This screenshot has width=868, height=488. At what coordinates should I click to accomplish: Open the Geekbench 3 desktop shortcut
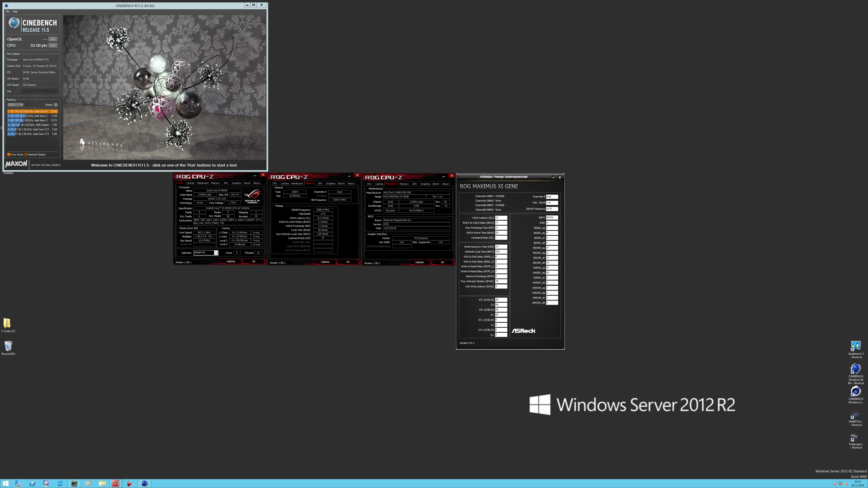pyautogui.click(x=856, y=350)
